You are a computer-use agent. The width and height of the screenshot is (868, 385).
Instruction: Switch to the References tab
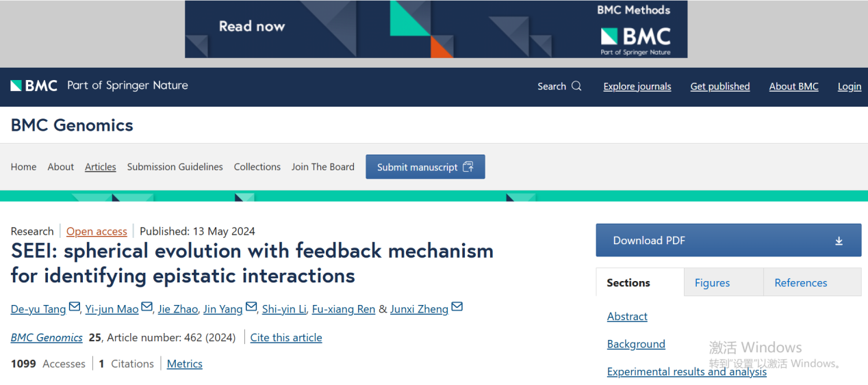pyautogui.click(x=800, y=282)
